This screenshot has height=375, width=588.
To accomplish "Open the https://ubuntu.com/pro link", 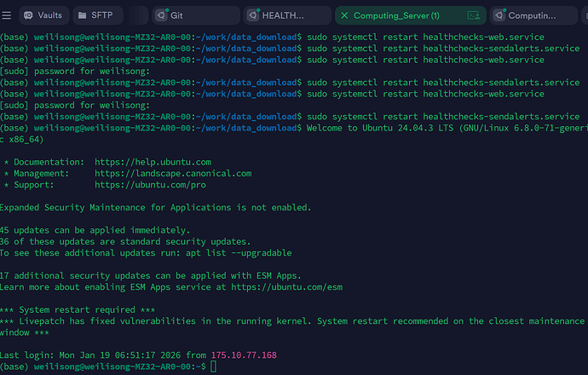I will point(150,185).
